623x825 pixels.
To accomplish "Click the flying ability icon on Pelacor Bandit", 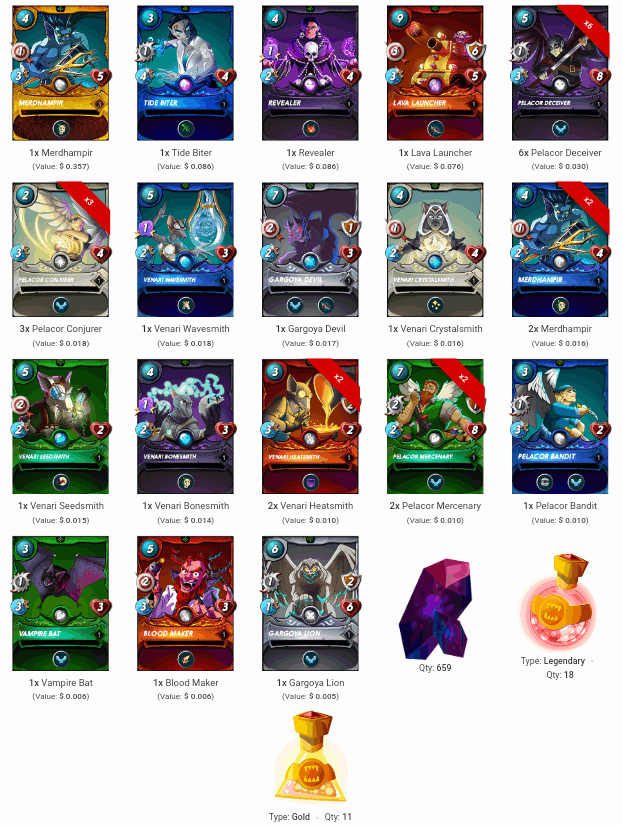I will (576, 482).
